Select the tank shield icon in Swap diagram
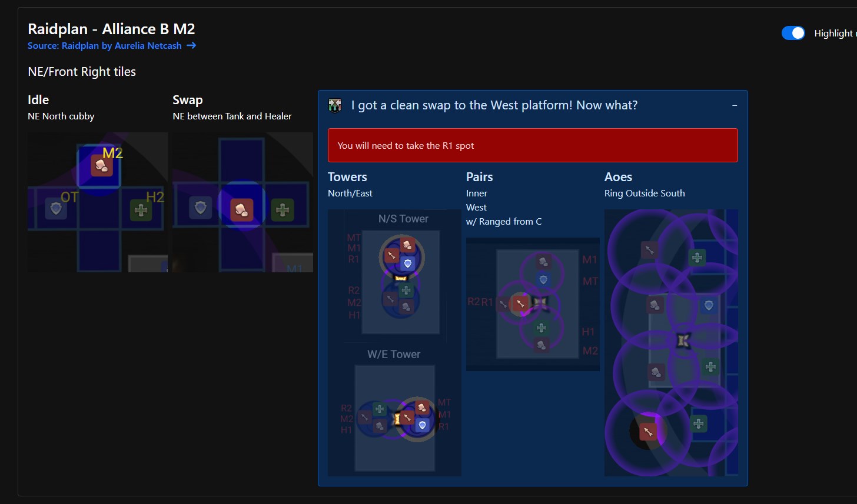857x504 pixels. pos(201,208)
